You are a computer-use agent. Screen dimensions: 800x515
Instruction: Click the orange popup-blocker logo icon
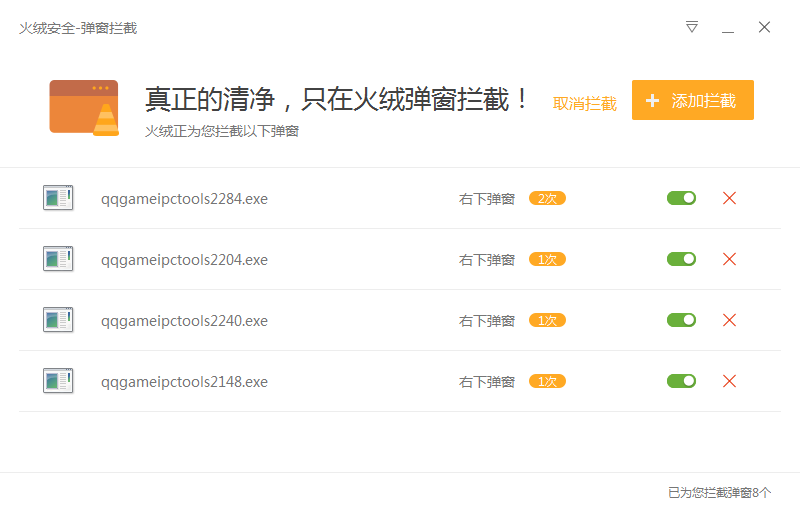[84, 108]
